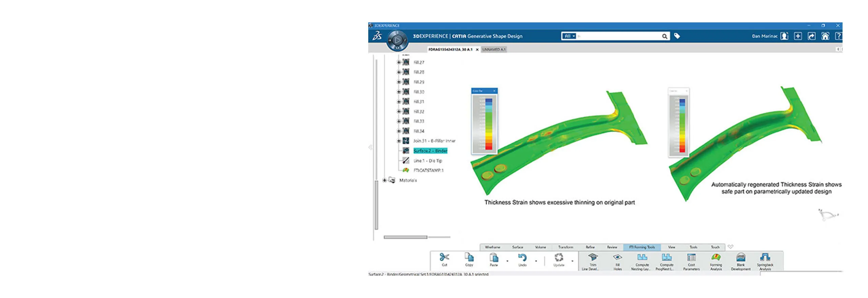
Task: Collapse the tree panel with the side arrow
Action: click(x=370, y=147)
